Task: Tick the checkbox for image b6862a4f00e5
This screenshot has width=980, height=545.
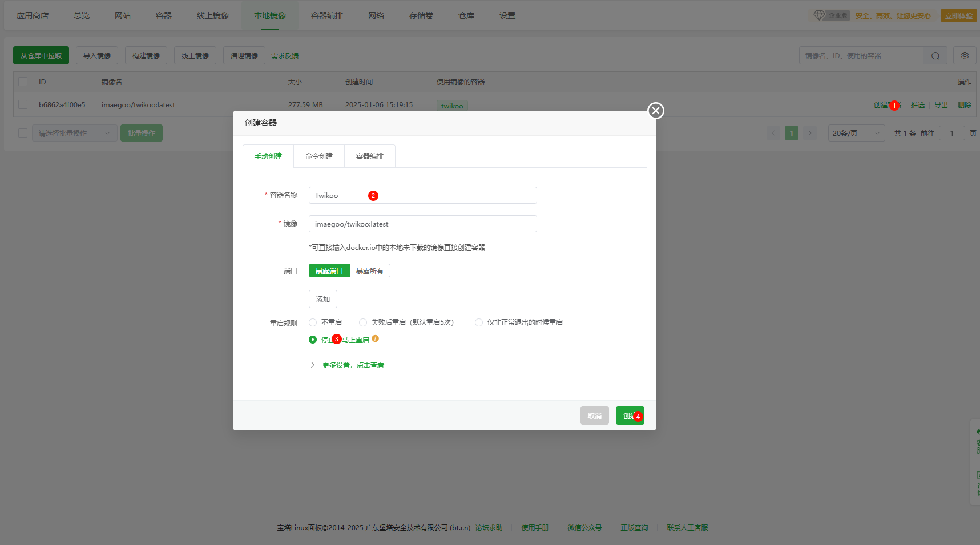Action: pos(23,105)
